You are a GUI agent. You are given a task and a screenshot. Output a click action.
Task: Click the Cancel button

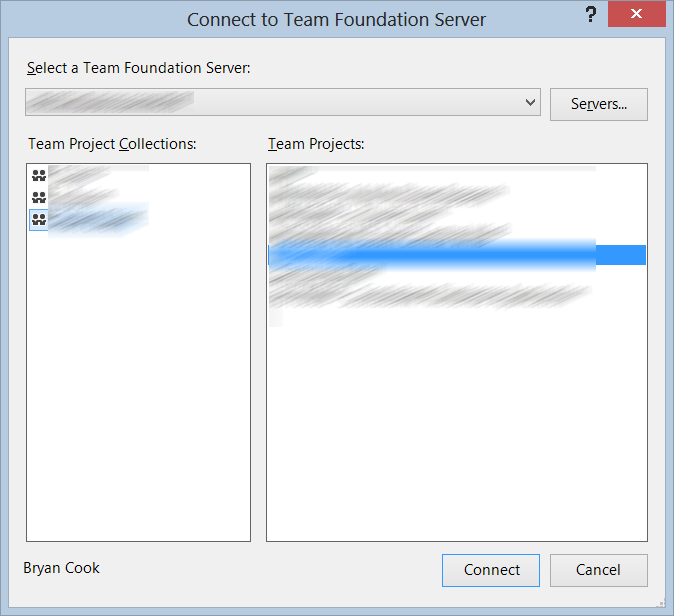click(x=599, y=570)
